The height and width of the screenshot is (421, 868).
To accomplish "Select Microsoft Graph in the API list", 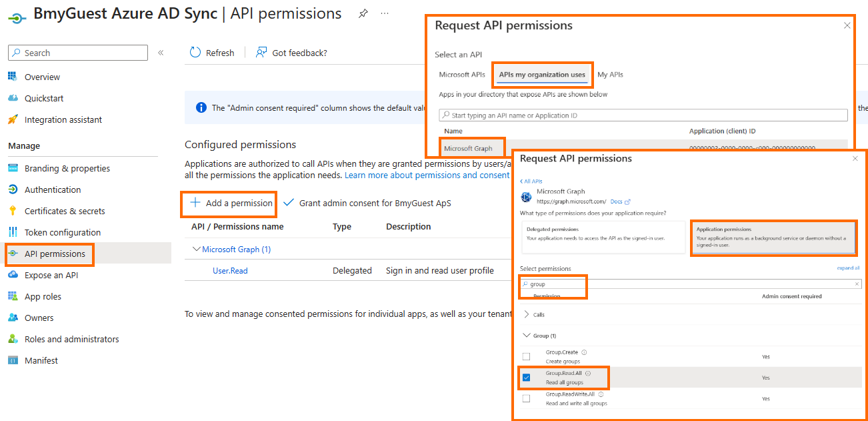I will click(x=468, y=149).
